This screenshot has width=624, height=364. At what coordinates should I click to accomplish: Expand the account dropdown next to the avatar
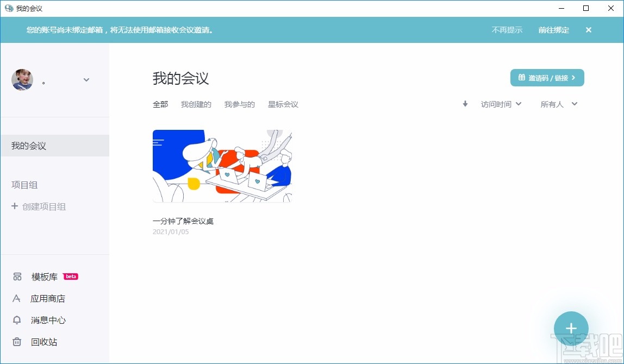coord(86,79)
